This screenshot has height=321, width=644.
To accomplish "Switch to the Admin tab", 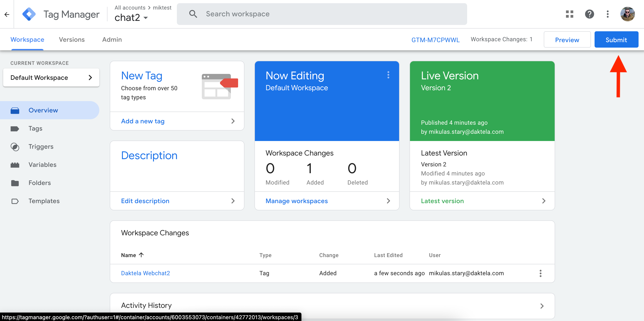I will pos(112,39).
